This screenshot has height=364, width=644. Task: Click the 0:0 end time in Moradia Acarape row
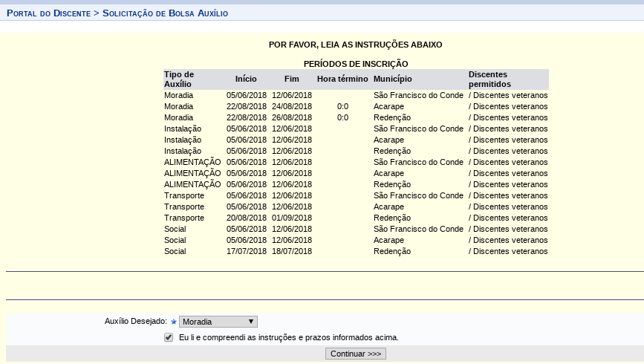[x=342, y=106]
